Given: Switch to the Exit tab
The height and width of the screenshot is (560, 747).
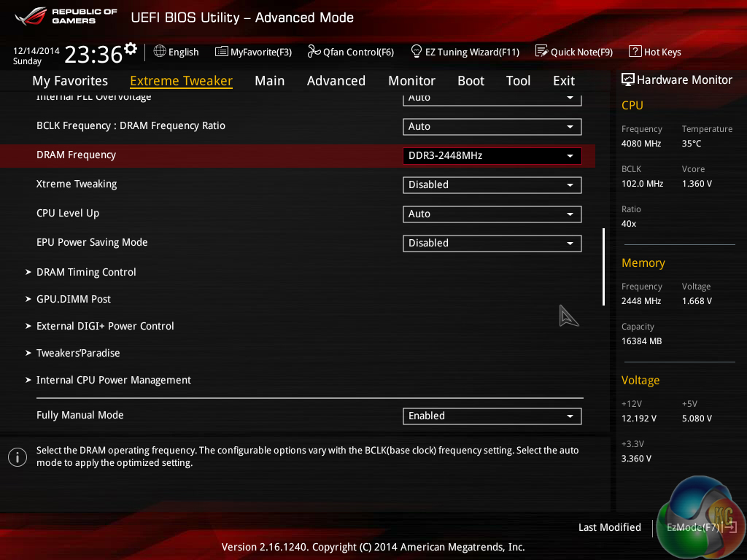Looking at the screenshot, I should 564,81.
